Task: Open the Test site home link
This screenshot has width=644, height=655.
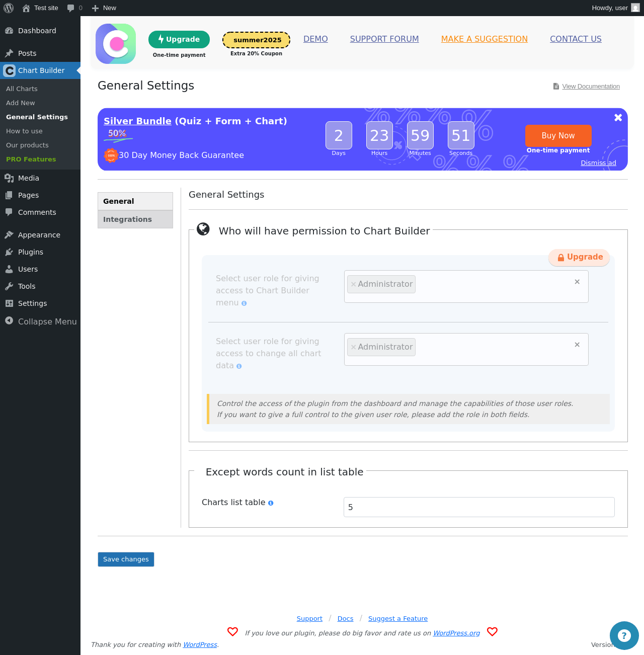Action: point(40,8)
